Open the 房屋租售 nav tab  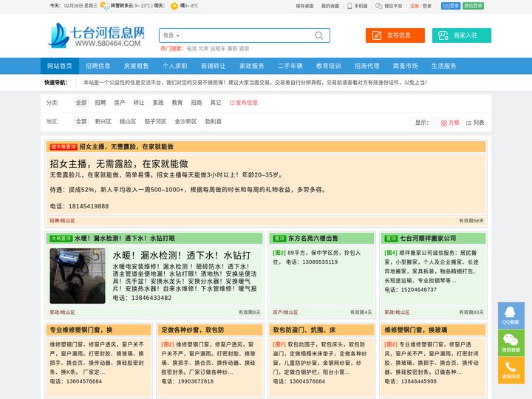point(137,66)
